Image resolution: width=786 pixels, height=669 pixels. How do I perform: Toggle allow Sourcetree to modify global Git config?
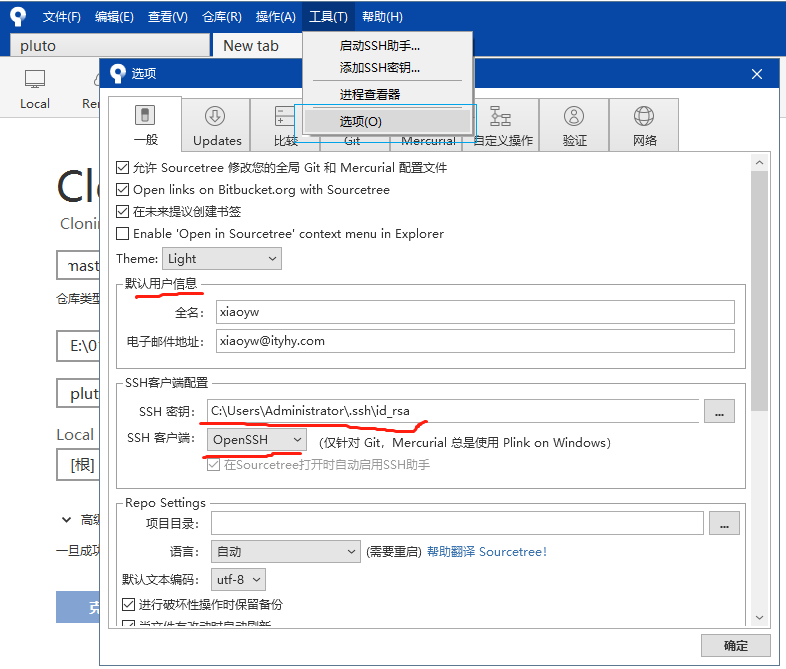[122, 167]
